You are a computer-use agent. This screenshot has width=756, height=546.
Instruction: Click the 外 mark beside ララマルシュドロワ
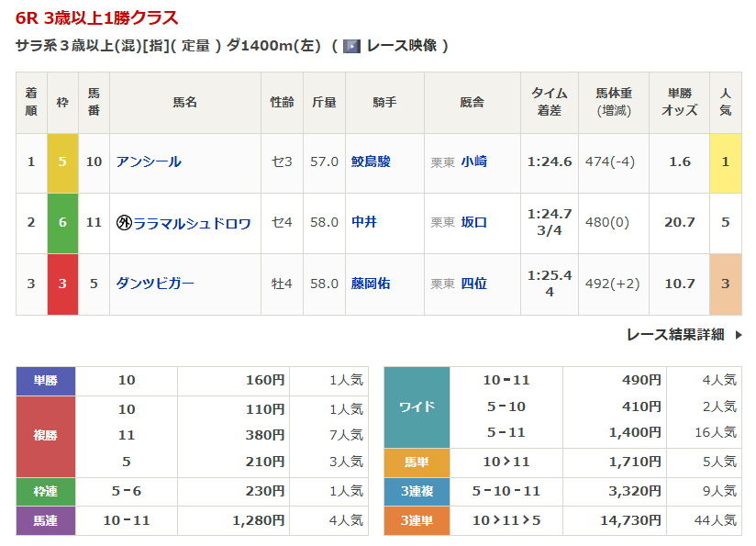pos(124,223)
